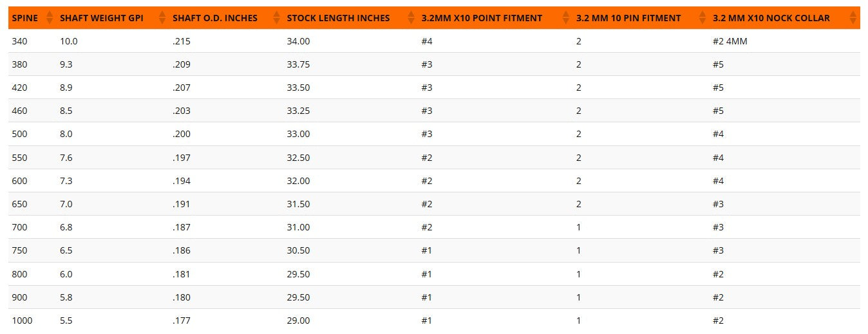Click the SHAFT O.D. INCHES header label
Image resolution: width=868 pixels, height=334 pixels.
pyautogui.click(x=215, y=18)
